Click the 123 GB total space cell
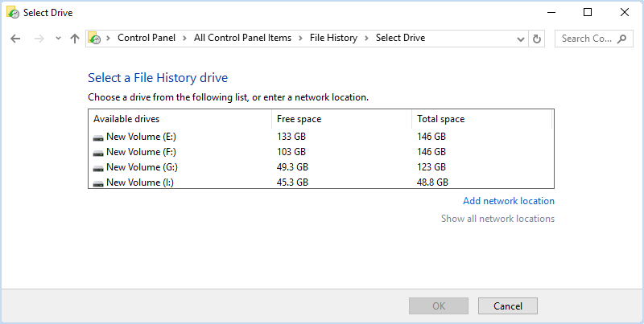The width and height of the screenshot is (644, 324). [431, 167]
